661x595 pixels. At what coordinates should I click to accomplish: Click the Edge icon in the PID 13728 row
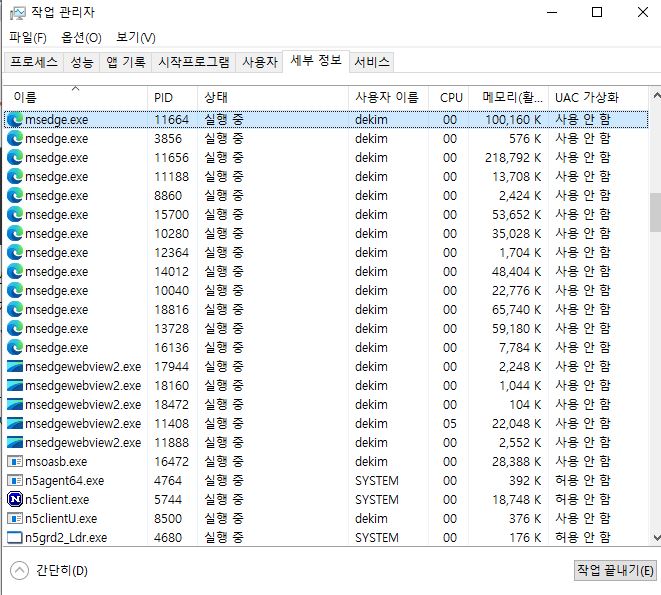(15, 328)
